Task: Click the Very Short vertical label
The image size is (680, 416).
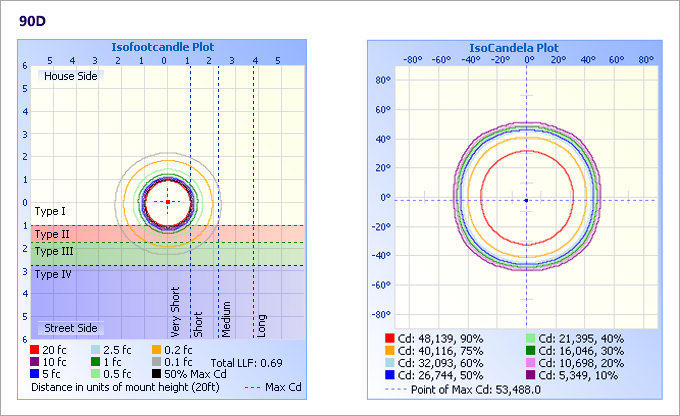Action: coord(176,313)
